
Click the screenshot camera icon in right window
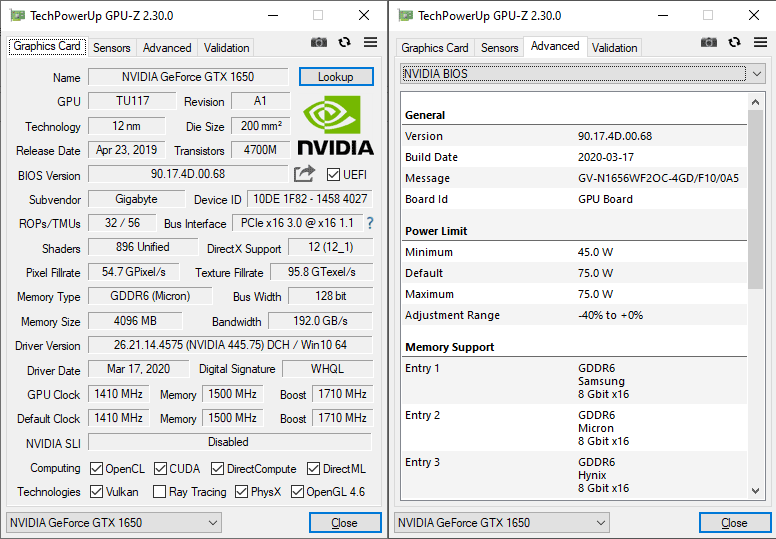[x=709, y=43]
